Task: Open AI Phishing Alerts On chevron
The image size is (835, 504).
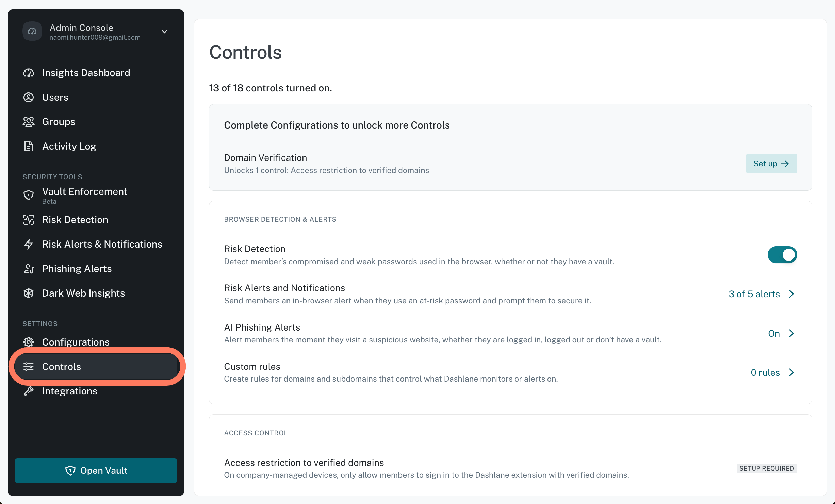Action: (x=791, y=333)
